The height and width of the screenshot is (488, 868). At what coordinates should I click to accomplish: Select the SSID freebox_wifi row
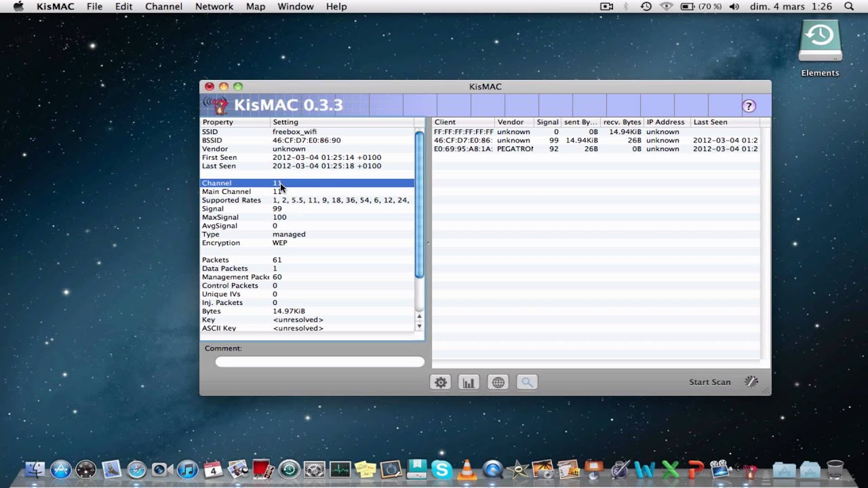pyautogui.click(x=307, y=131)
